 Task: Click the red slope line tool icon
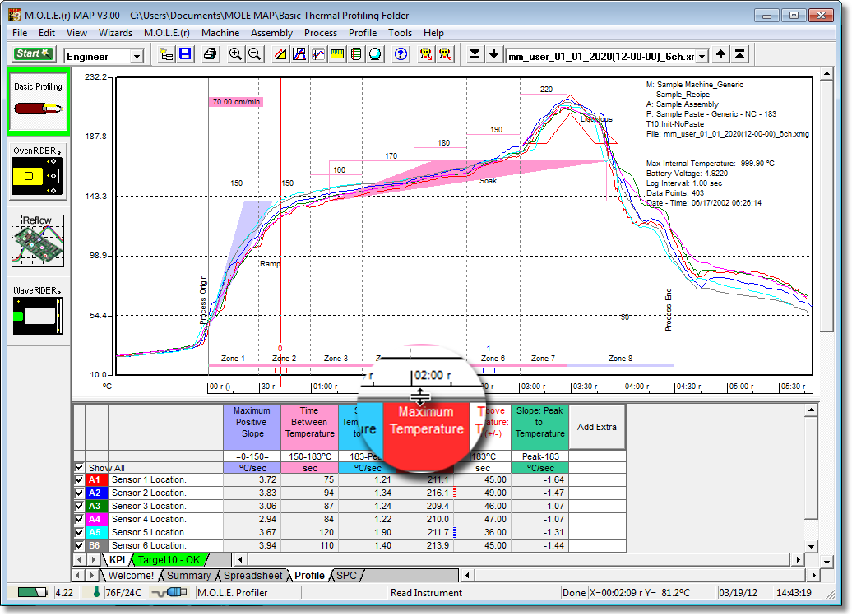(x=280, y=54)
